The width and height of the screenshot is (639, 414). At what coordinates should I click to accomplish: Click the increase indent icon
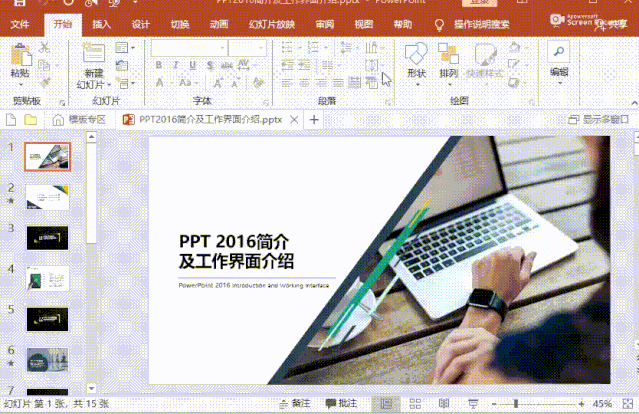(304, 65)
